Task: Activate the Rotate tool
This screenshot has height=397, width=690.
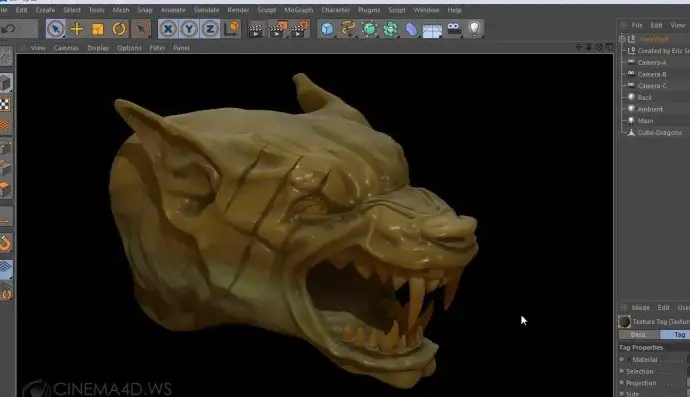Action: 119,29
